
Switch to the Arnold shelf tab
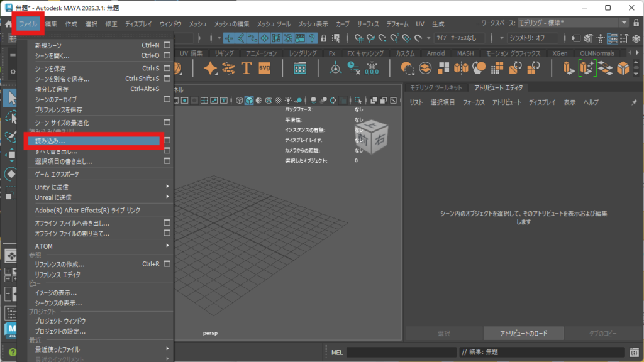point(435,53)
